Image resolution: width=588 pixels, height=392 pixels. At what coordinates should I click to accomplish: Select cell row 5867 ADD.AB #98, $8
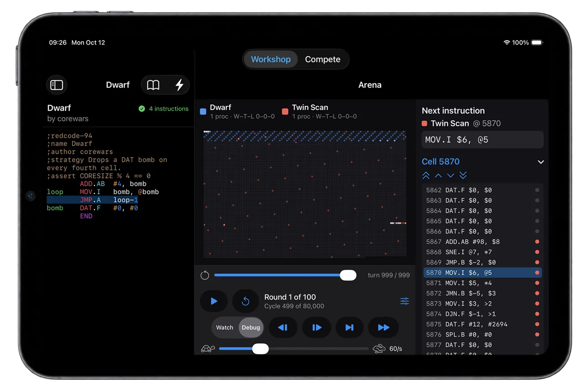pyautogui.click(x=483, y=242)
